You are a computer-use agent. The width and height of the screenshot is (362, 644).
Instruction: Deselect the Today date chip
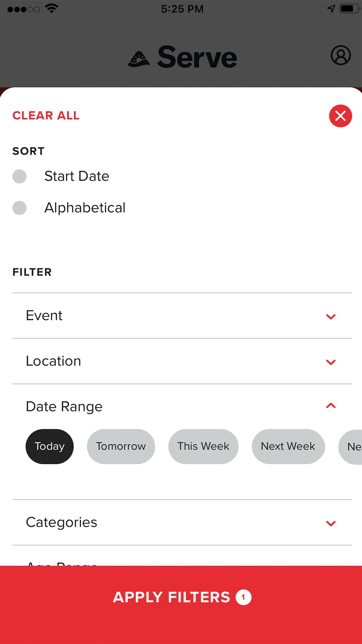(x=50, y=446)
